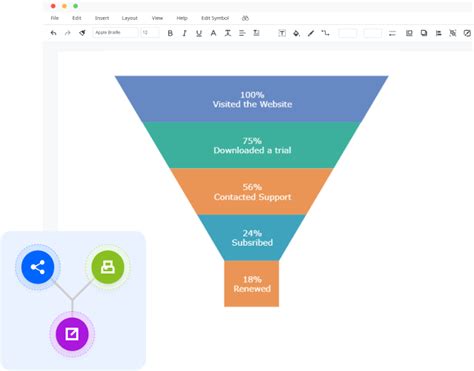Open the Insert menu
This screenshot has width=474, height=371.
click(x=102, y=18)
